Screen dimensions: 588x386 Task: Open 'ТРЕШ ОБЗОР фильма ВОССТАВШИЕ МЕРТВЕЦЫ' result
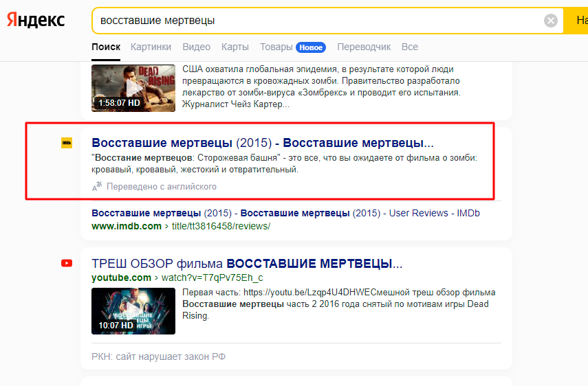247,264
